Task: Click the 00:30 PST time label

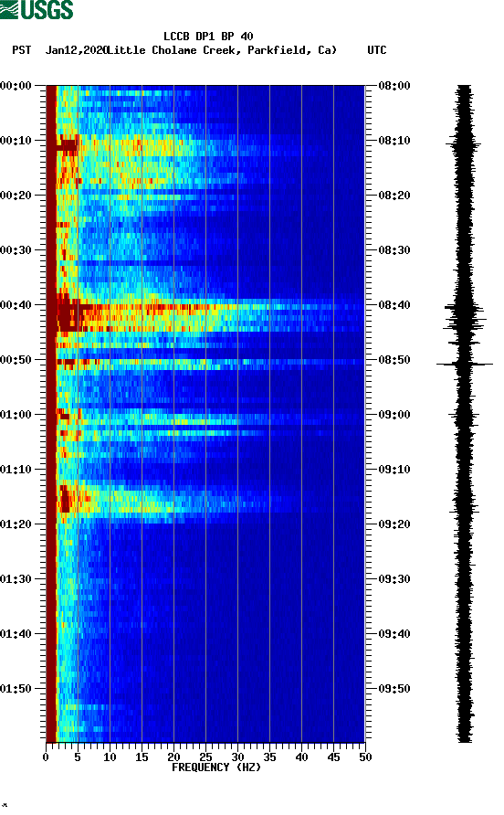Action: tap(16, 250)
